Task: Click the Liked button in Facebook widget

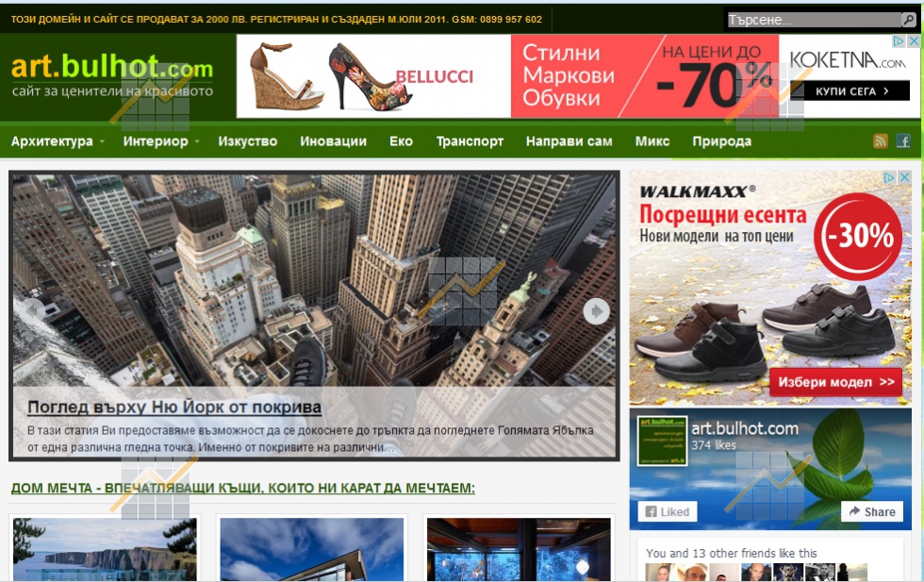Action: coord(668,512)
